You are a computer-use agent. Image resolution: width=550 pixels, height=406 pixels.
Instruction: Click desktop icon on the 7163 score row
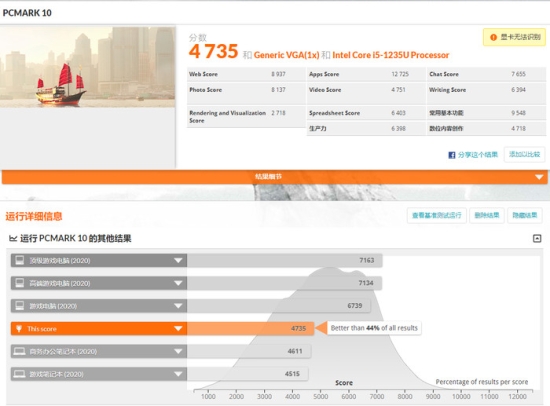click(20, 260)
